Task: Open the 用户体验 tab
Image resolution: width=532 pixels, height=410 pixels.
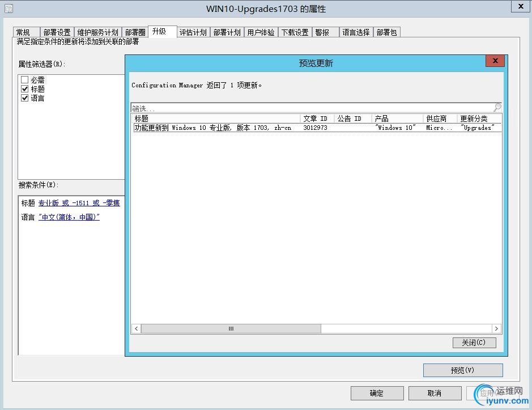Action: 261,32
